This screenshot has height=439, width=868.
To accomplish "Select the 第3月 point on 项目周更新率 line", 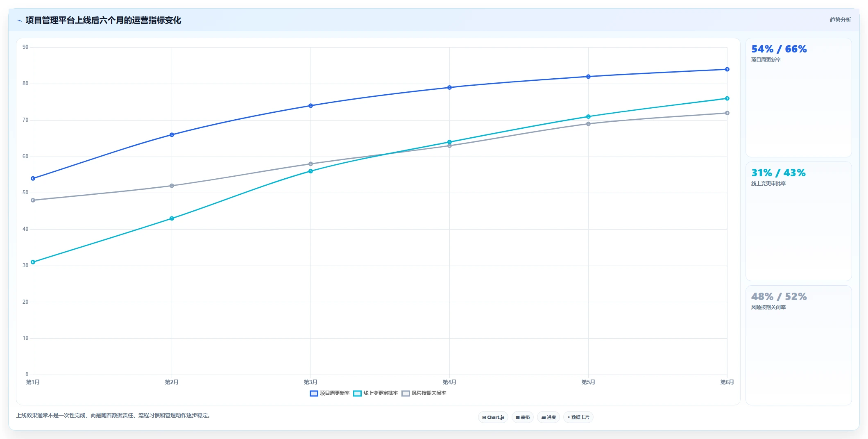I will click(x=310, y=106).
